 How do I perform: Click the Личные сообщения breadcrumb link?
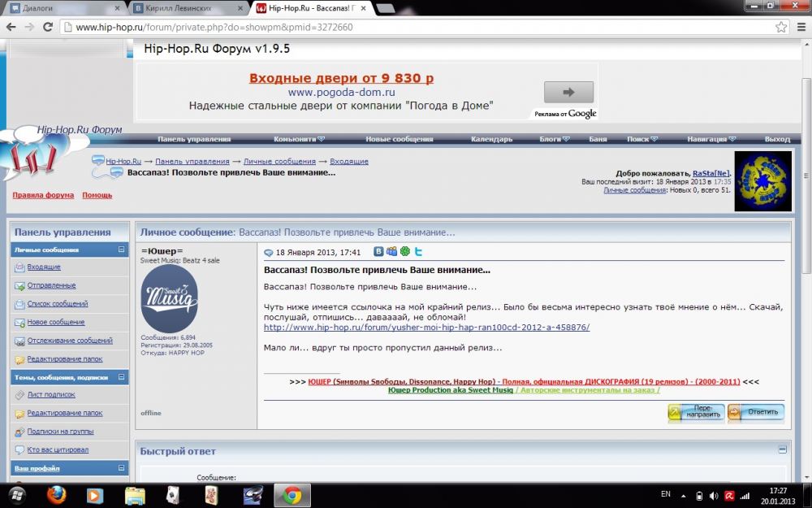click(279, 161)
